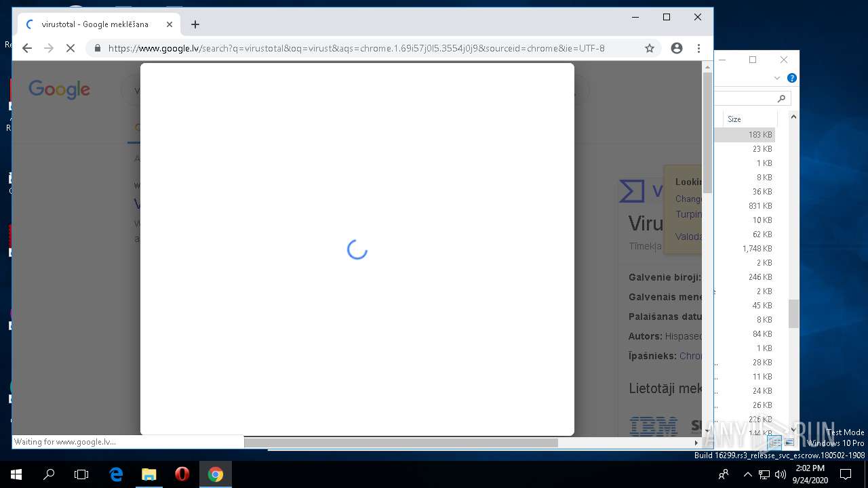
Task: Switch File Explorer to large icons view
Action: point(789,443)
